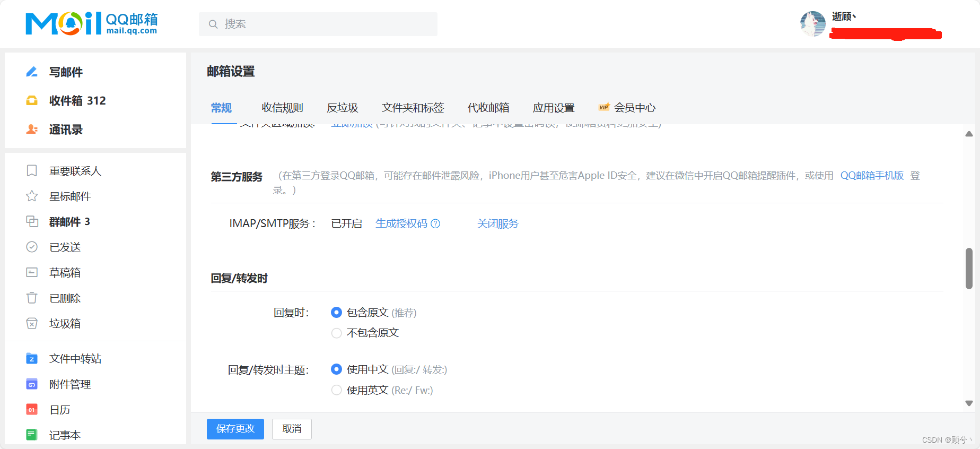Click the file transfer station icon
This screenshot has height=449, width=980.
coord(32,359)
